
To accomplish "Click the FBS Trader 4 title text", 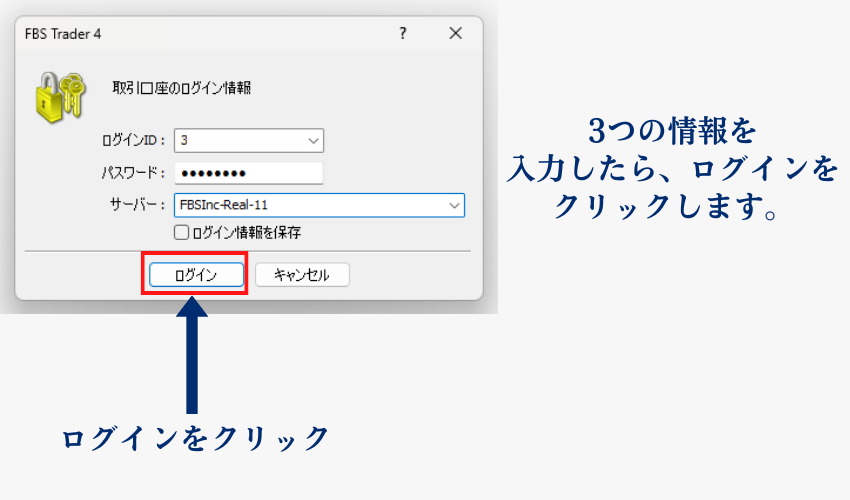I will (63, 34).
